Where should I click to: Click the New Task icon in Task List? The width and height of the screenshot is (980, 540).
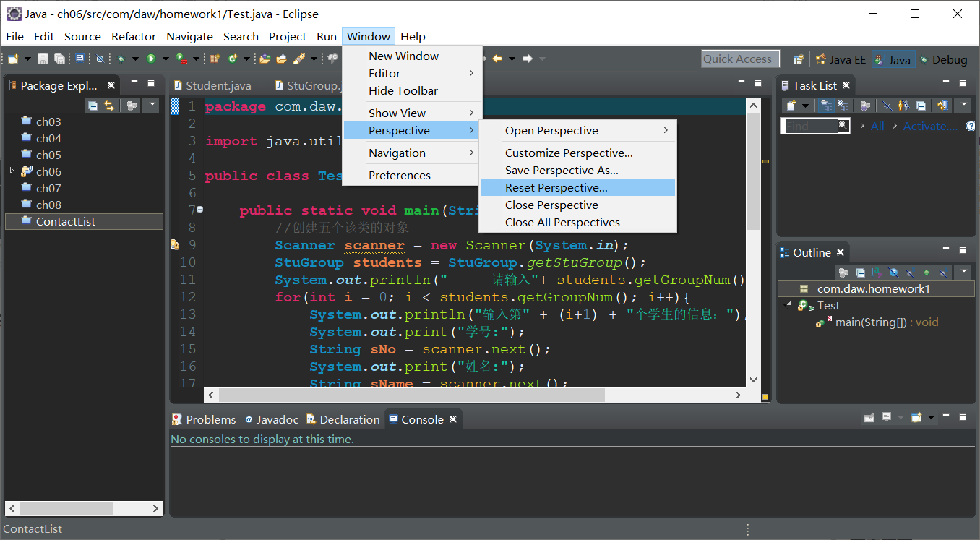click(x=791, y=106)
